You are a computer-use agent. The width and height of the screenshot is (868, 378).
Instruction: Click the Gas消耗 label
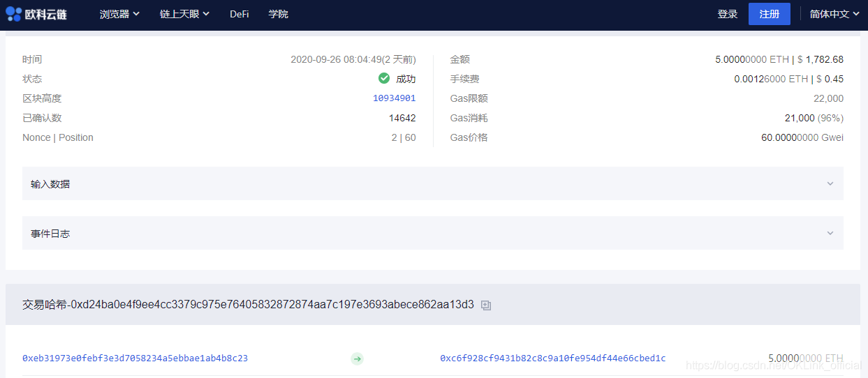click(x=469, y=118)
